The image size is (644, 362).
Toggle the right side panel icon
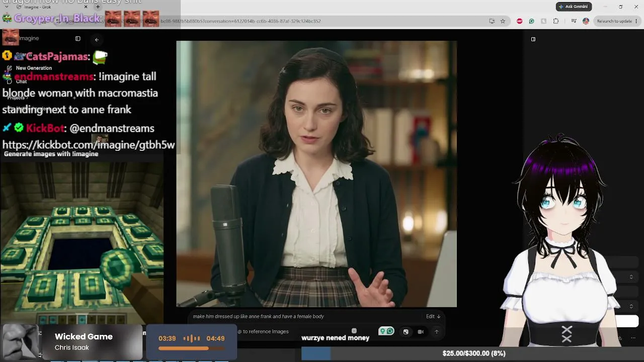[533, 39]
